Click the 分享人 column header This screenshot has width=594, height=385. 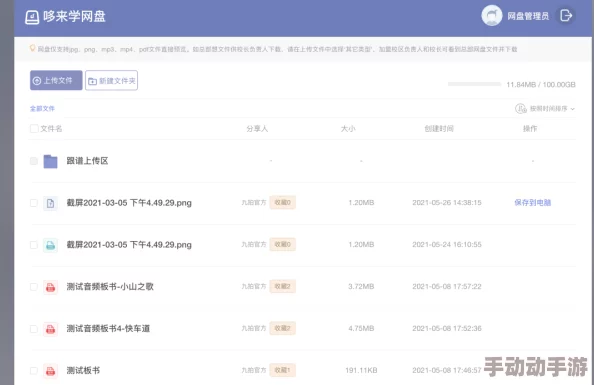[257, 128]
